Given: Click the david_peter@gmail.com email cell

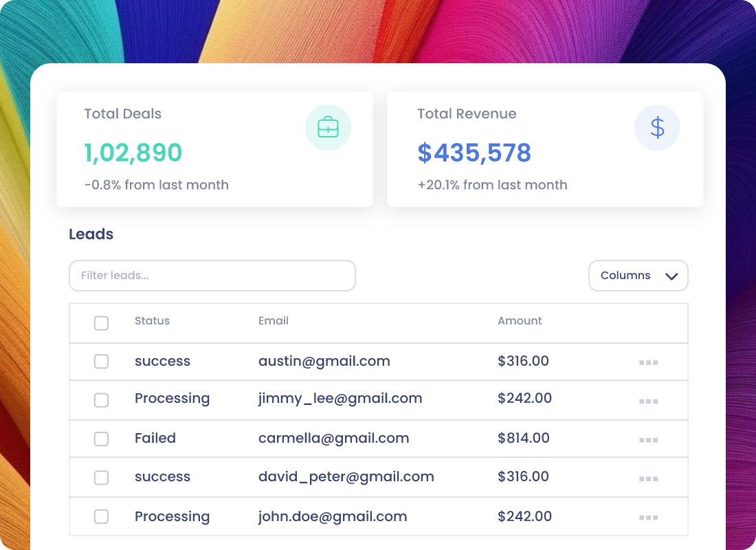Looking at the screenshot, I should pos(346,476).
